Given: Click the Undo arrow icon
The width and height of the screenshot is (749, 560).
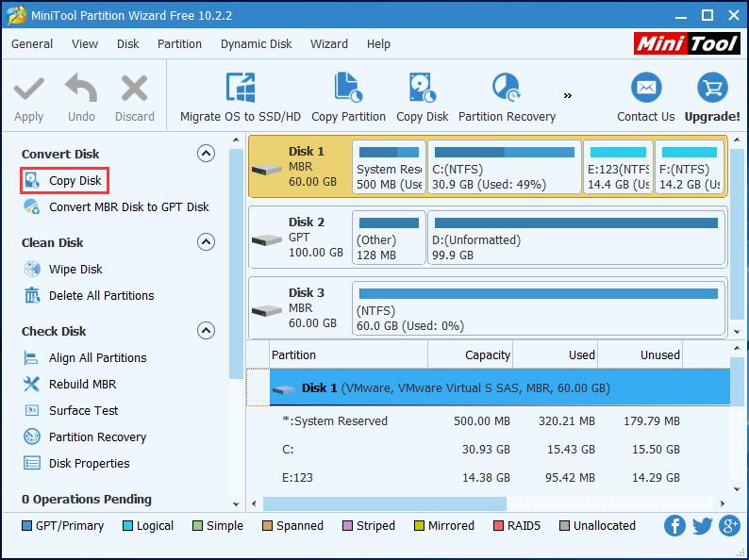Looking at the screenshot, I should [x=81, y=88].
